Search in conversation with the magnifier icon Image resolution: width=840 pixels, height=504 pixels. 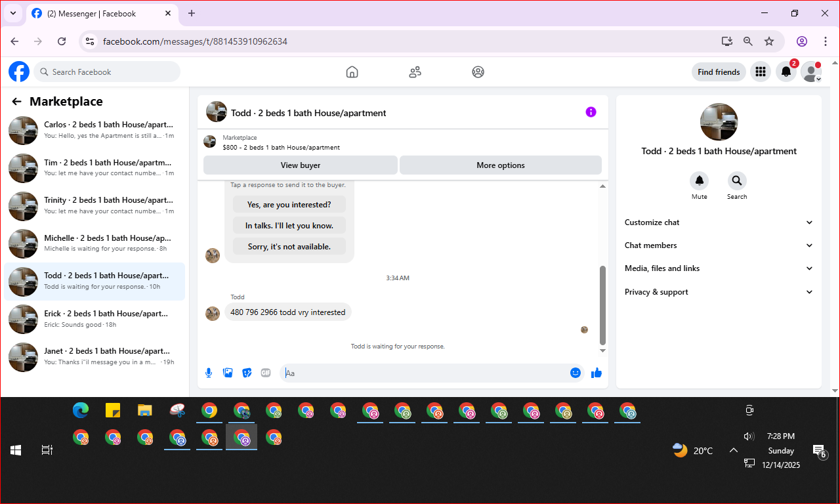(x=737, y=180)
